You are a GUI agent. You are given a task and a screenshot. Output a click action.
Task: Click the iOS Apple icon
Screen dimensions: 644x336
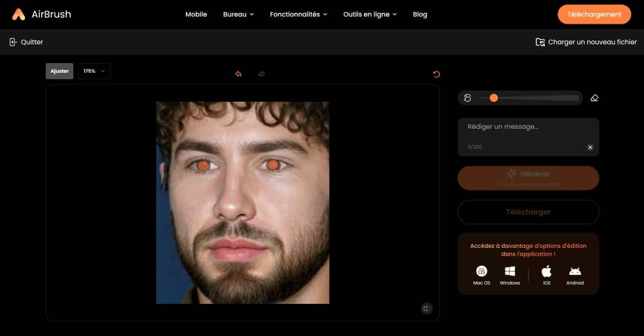click(x=546, y=271)
